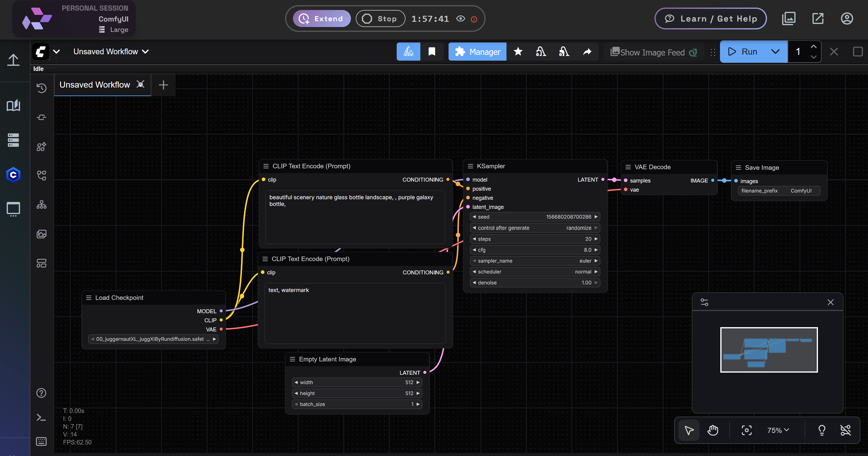Expand the Run button dropdown arrow
The height and width of the screenshot is (456, 868).
(775, 52)
